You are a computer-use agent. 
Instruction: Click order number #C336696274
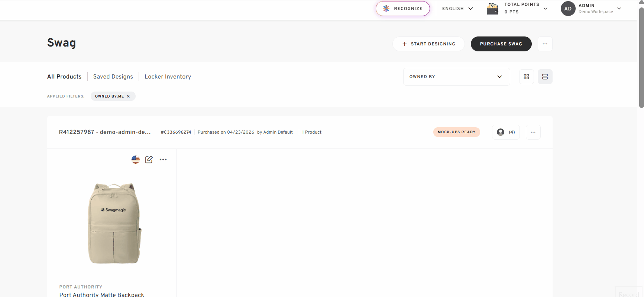(176, 132)
